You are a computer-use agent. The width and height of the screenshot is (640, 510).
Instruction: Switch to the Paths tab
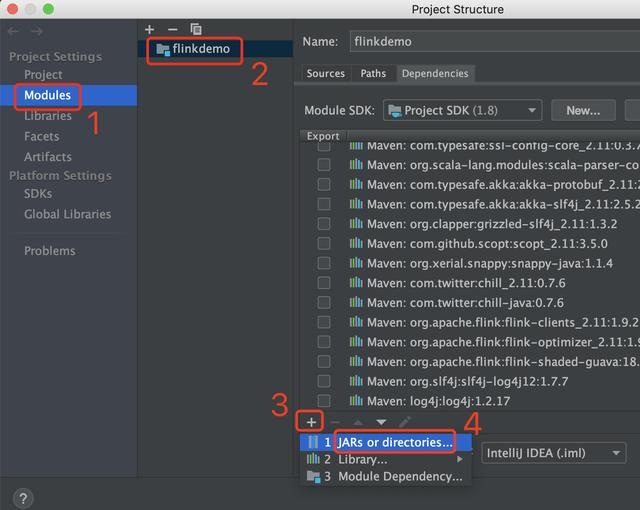tap(373, 73)
